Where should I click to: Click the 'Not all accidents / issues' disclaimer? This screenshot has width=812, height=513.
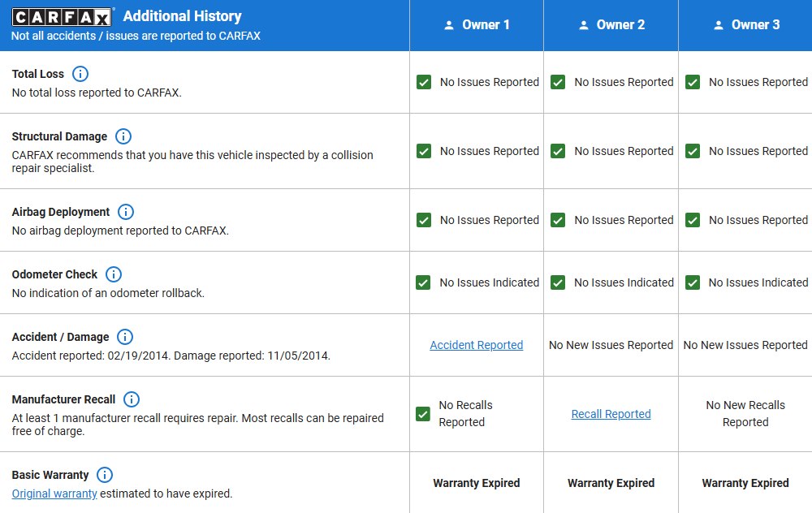(x=136, y=37)
